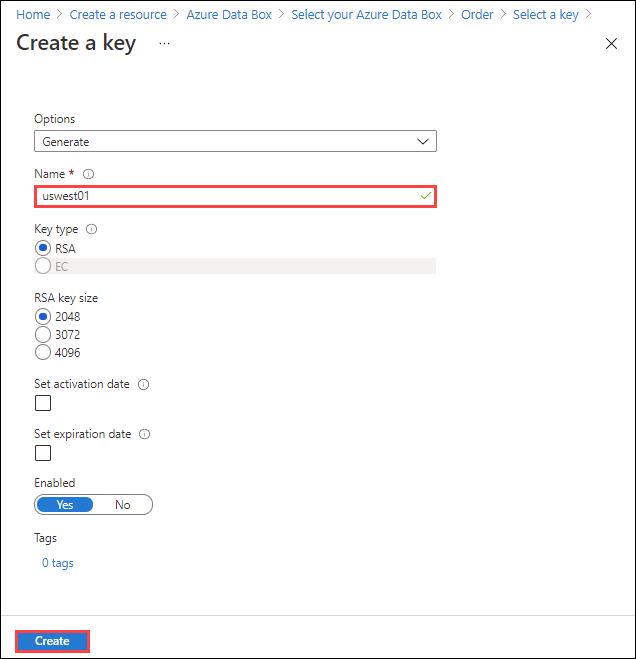636x659 pixels.
Task: Open the Order breadcrumb link
Action: coord(477,15)
